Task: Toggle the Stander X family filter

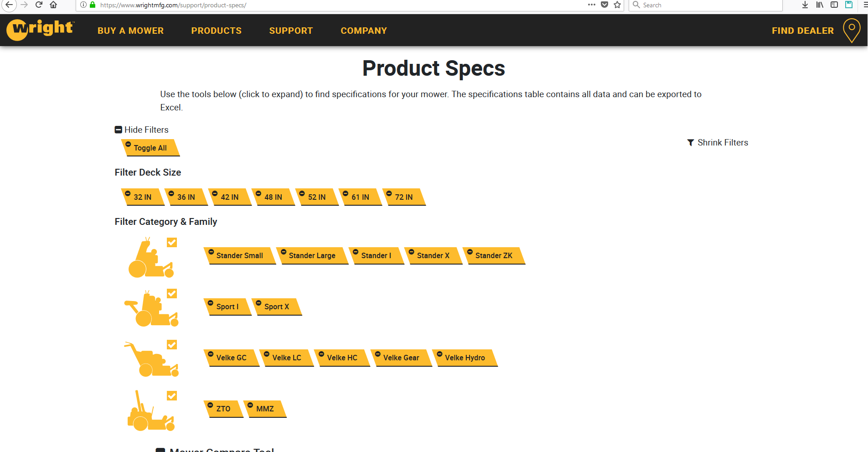Action: 434,255
